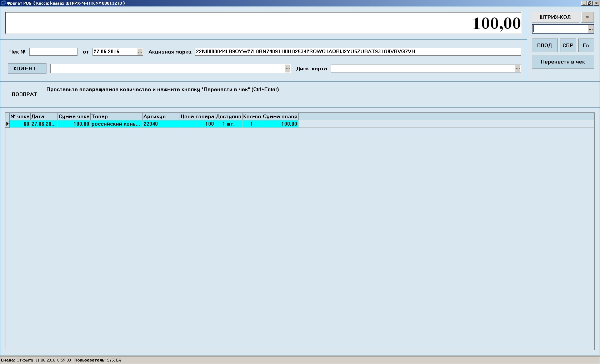Focus the Чек № input field
600x364 pixels.
tap(53, 52)
